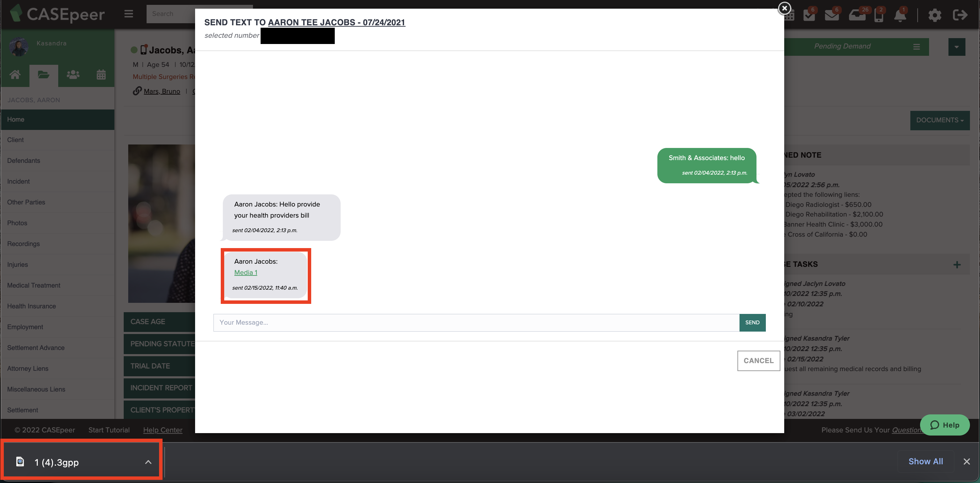Click Show All downloads
Viewport: 980px width, 483px height.
pos(925,461)
